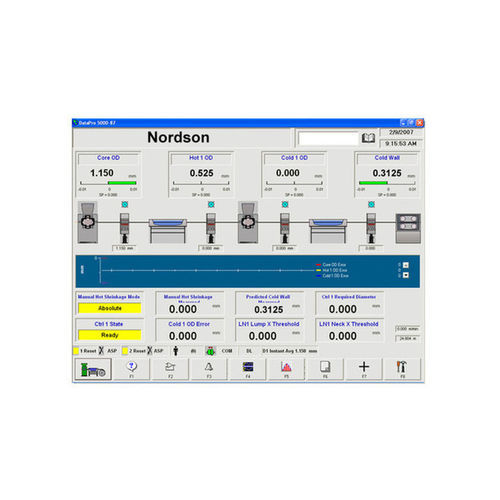Click the yellow Absolute mode field
This screenshot has width=500, height=500.
110,308
